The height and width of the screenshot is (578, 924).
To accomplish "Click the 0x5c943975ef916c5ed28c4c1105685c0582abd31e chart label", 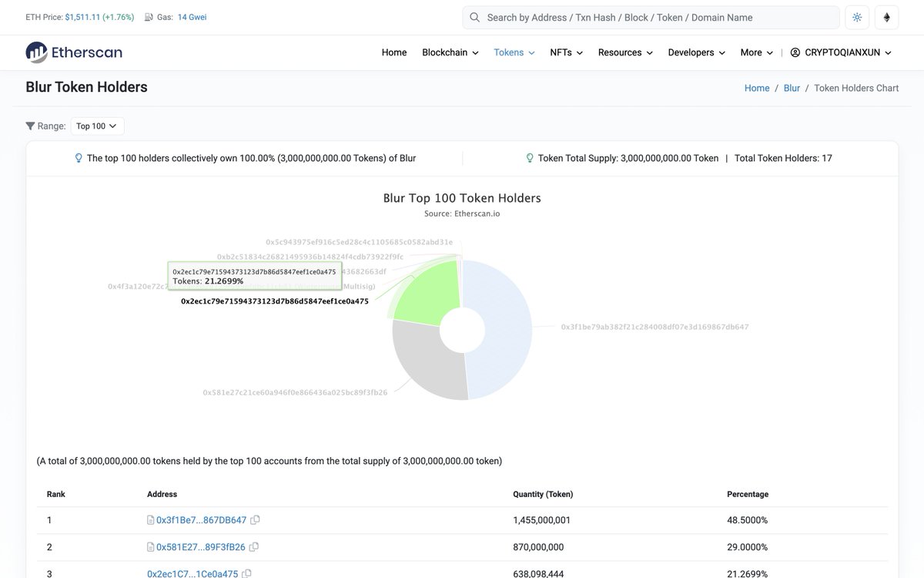I will (360, 241).
